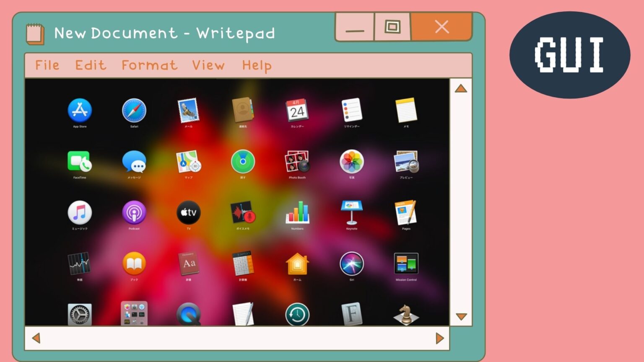Open the Safari compass icon
Viewport: 644px width, 362px height.
click(x=134, y=110)
